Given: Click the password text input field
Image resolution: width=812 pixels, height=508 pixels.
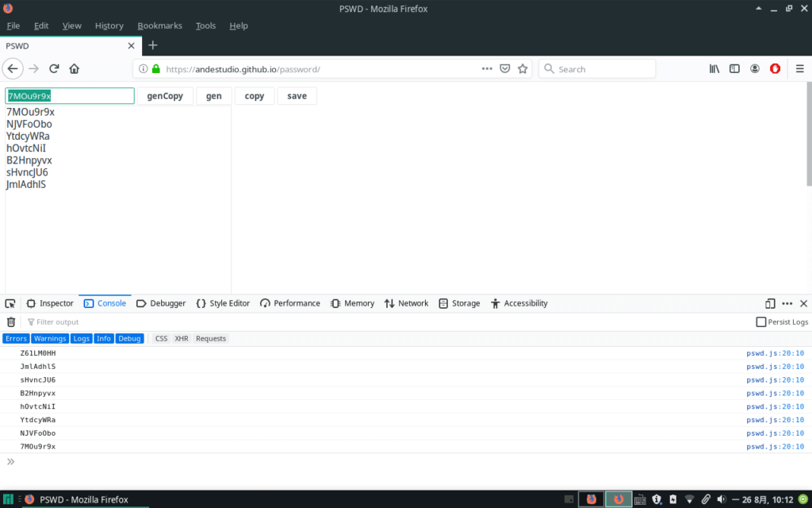Looking at the screenshot, I should tap(70, 96).
